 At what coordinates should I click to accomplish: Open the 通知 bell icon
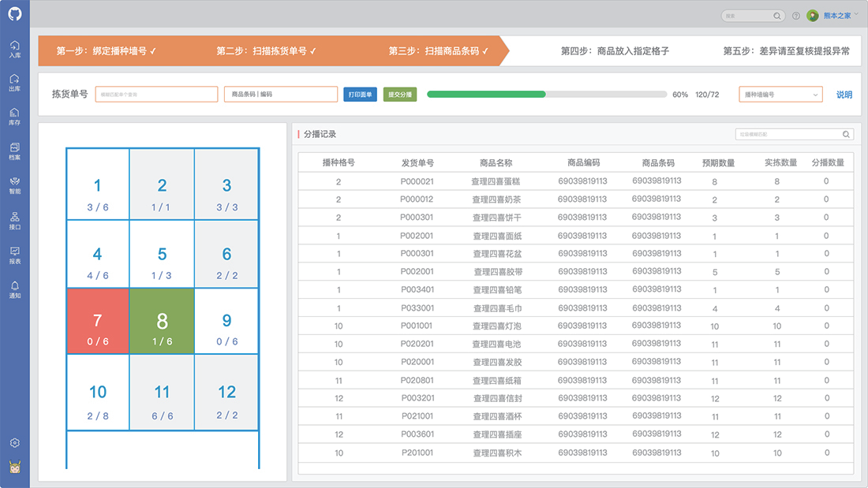14,289
